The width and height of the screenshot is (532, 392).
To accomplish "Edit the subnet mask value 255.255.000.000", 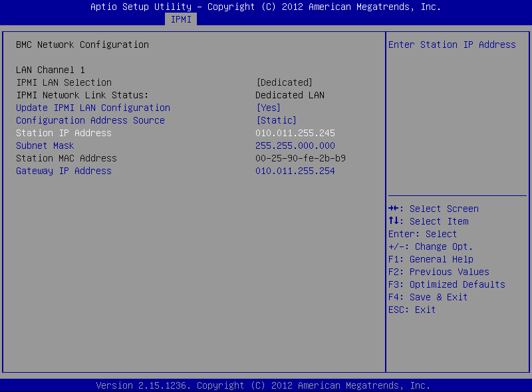I will [295, 146].
